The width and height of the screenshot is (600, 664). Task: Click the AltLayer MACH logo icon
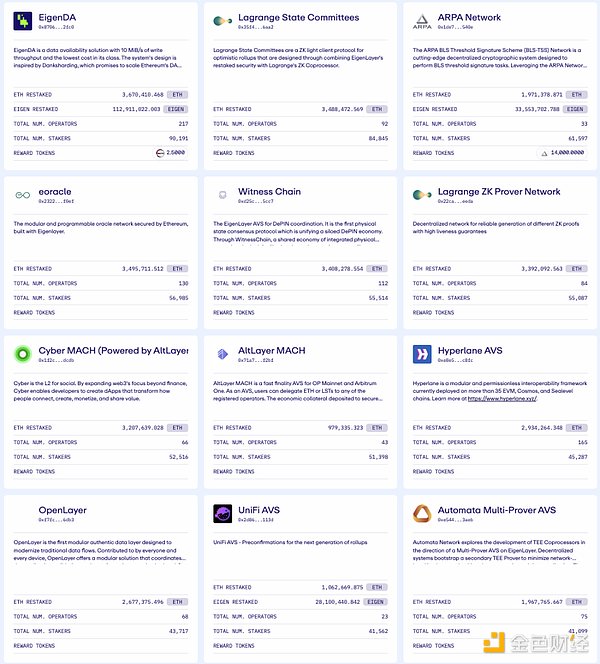tap(221, 354)
